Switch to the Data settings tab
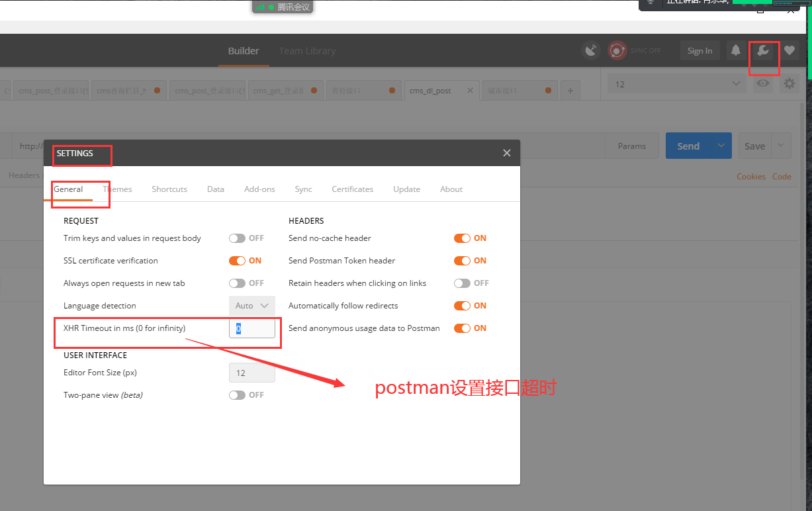 click(x=216, y=189)
